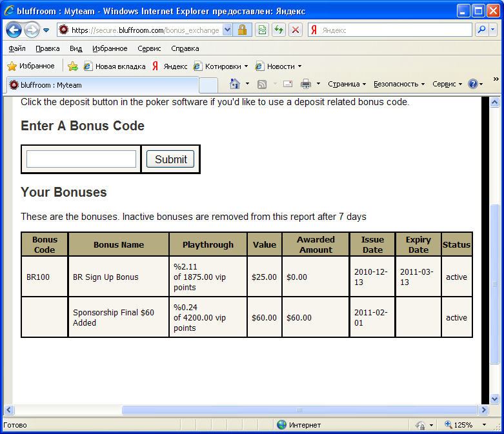Open the Сервис menu in menu bar
The width and height of the screenshot is (504, 434).
[149, 48]
